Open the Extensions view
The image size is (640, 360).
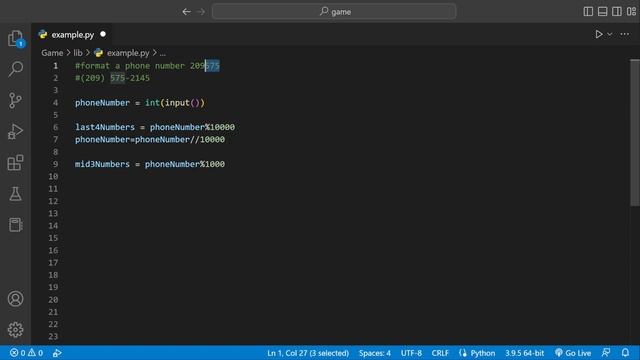16,163
